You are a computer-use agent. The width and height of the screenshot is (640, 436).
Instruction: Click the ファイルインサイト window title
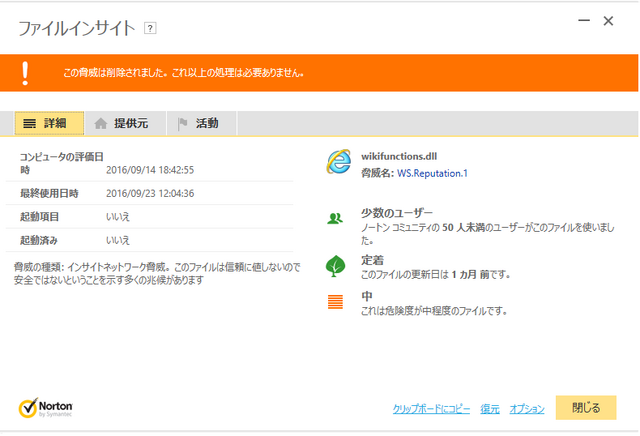click(77, 29)
